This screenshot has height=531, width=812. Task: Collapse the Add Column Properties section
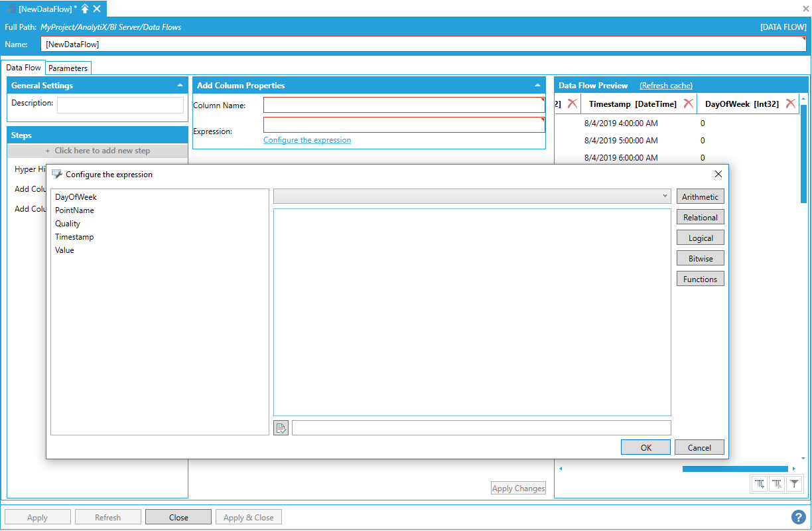(537, 86)
